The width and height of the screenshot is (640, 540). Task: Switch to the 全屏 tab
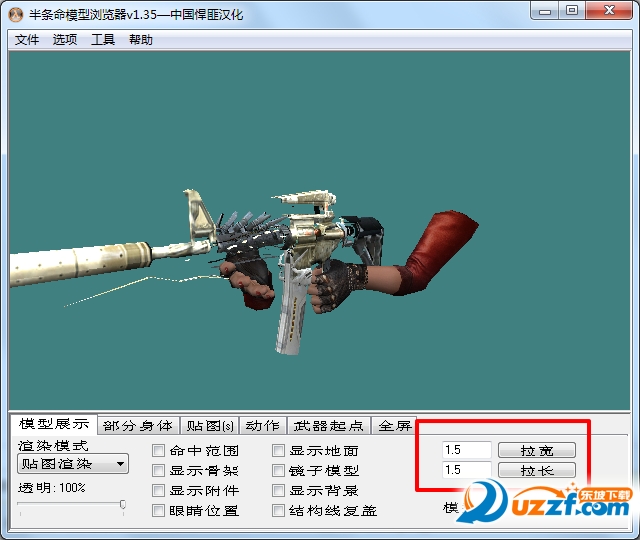(x=394, y=426)
